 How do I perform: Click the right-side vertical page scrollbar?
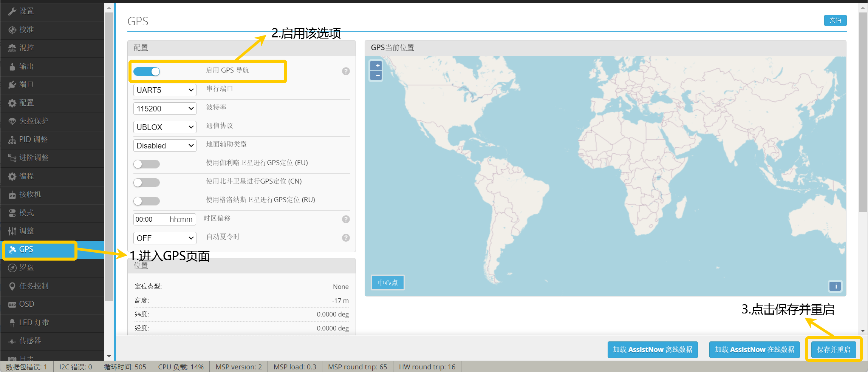[863, 113]
